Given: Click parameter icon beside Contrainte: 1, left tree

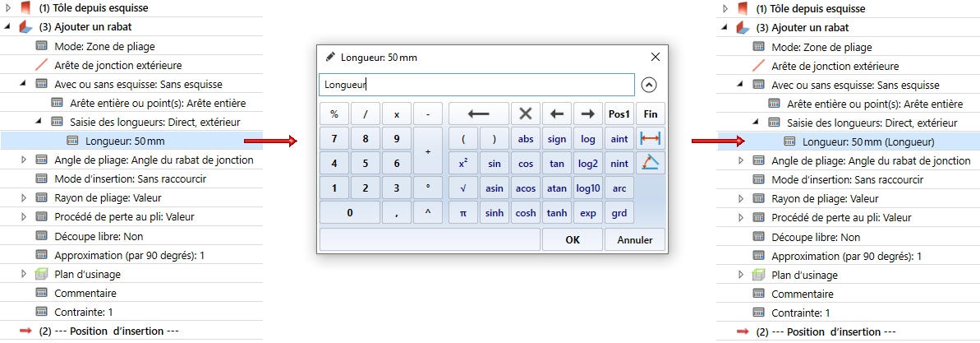Looking at the screenshot, I should coord(41,312).
